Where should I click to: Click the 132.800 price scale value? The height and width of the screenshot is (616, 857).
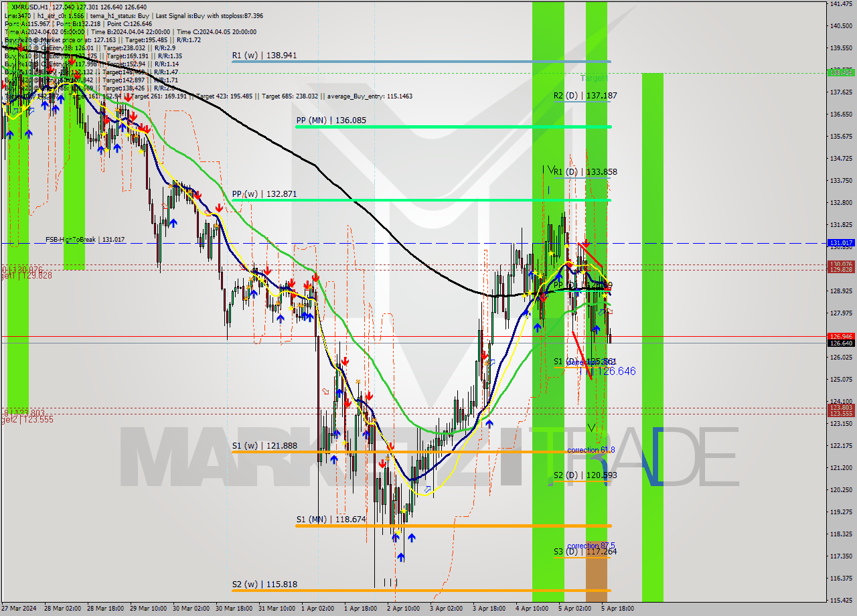coord(841,202)
